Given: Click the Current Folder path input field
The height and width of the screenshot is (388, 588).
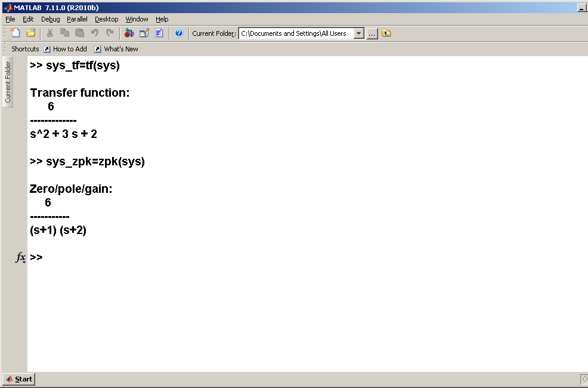Looking at the screenshot, I should tap(296, 33).
